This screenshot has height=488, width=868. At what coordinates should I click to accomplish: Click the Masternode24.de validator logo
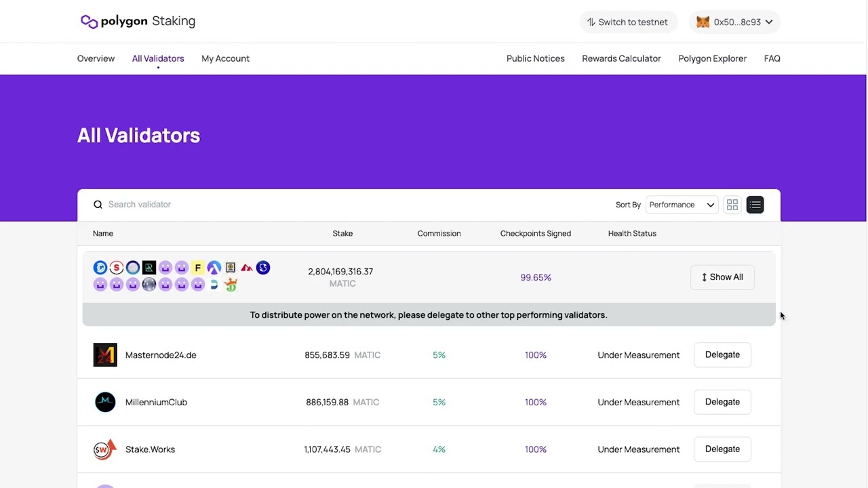tap(105, 355)
